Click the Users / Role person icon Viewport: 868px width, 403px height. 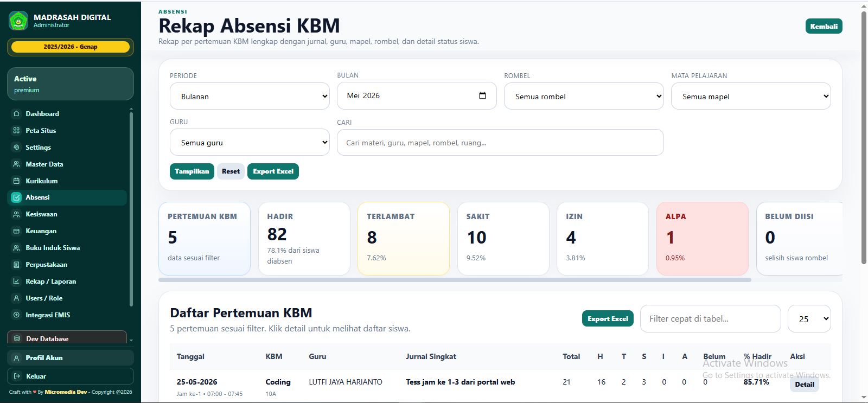pyautogui.click(x=16, y=298)
